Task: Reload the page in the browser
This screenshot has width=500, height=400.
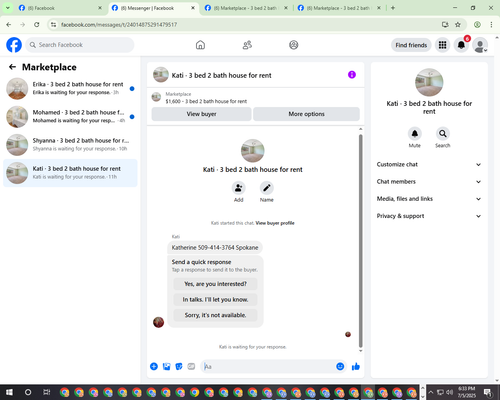Action: 37,24
